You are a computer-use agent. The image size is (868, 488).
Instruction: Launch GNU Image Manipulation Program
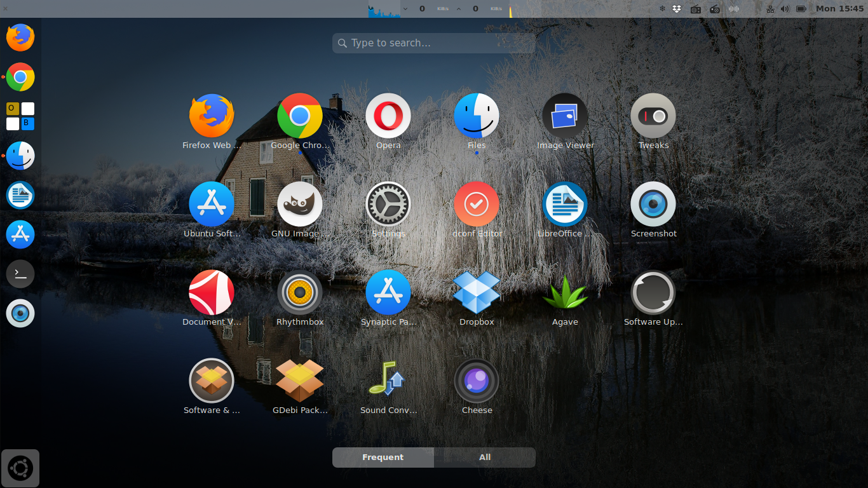tap(300, 210)
